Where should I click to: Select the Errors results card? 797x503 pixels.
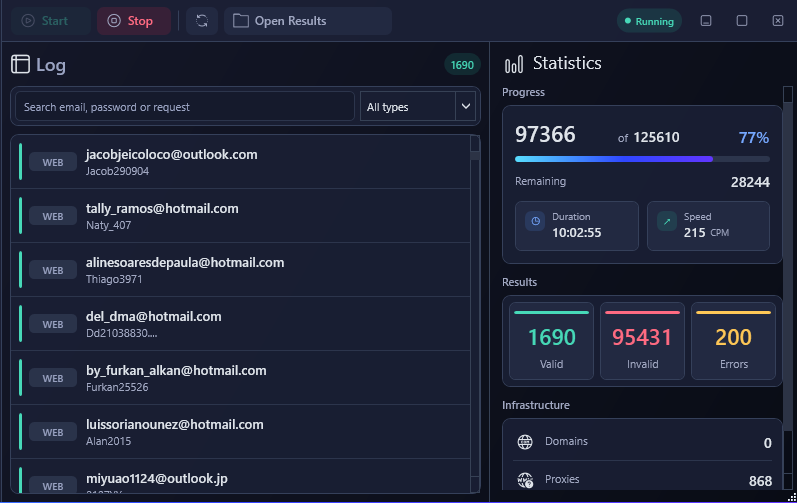click(733, 341)
